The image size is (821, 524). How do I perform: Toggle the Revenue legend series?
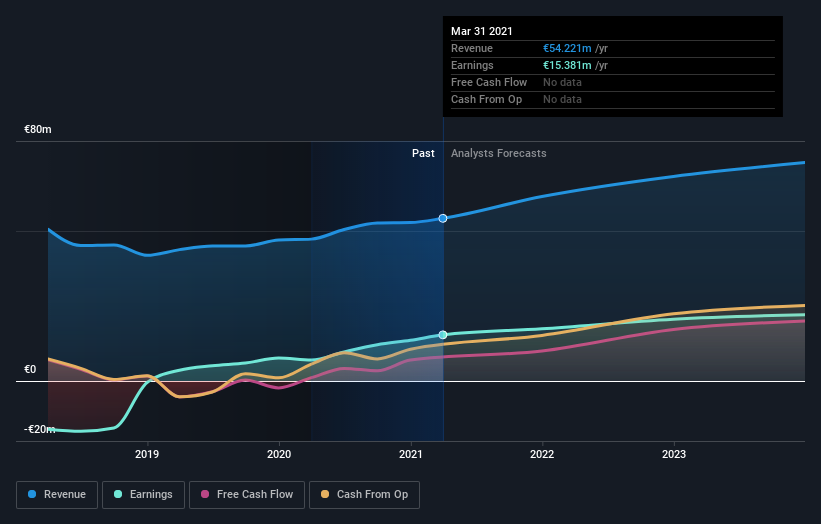57,495
